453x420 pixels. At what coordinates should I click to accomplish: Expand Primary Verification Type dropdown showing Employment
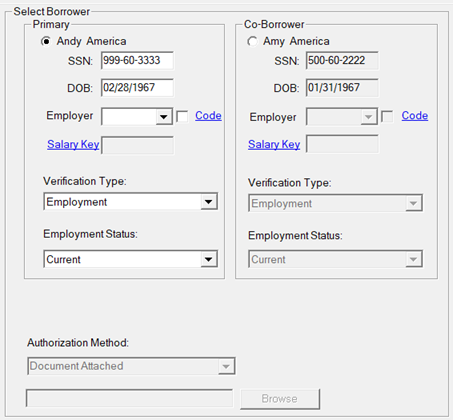coord(130,201)
